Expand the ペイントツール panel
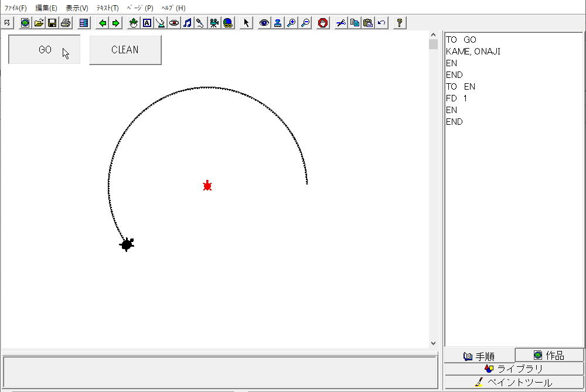Image resolution: width=586 pixels, height=392 pixels. (514, 382)
